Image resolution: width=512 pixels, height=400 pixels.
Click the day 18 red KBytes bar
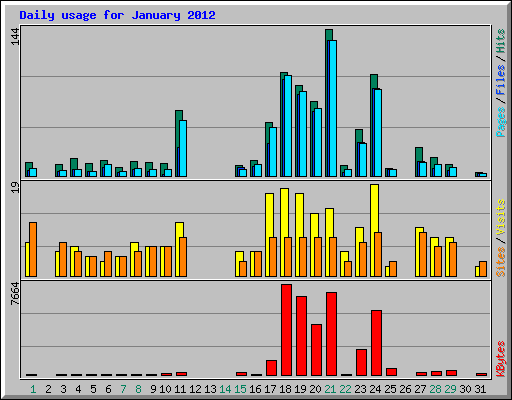click(x=286, y=330)
